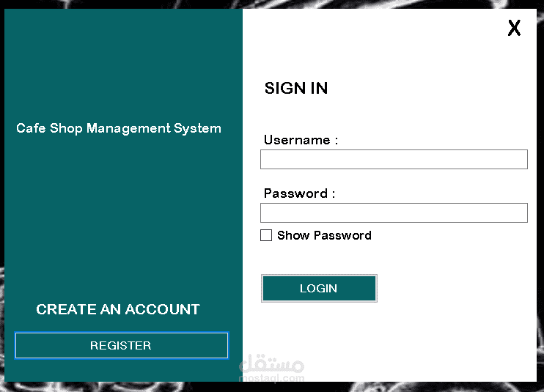Click the Cafe Shop Management System title
Screen dimensions: 544x392
pyautogui.click(x=119, y=128)
